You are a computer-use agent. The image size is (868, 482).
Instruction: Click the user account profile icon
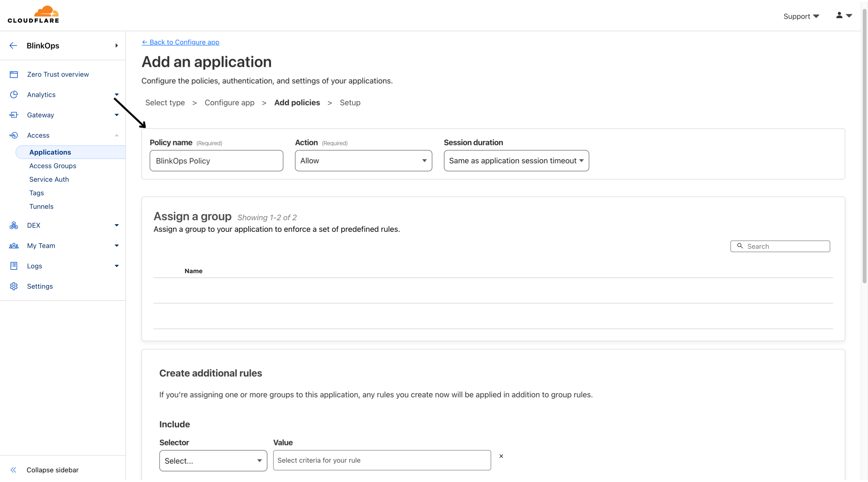[839, 15]
